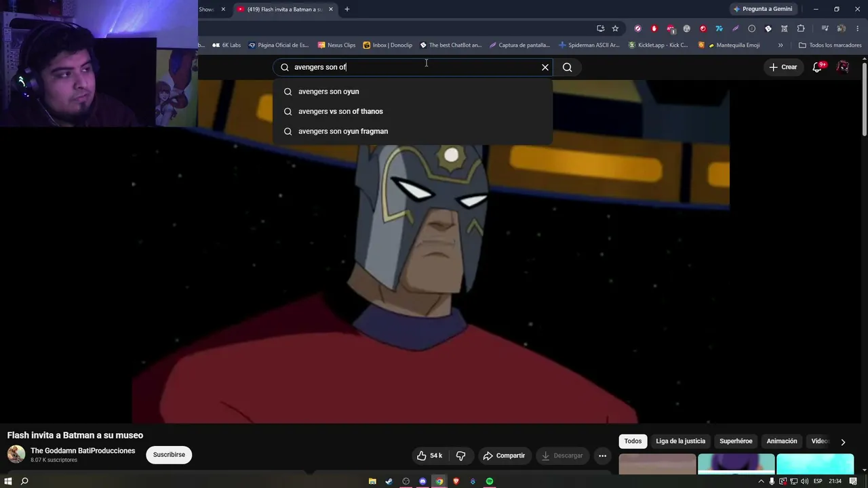Open the Kicklet.app bookmark
Screen dimensions: 868x488
coord(658,45)
